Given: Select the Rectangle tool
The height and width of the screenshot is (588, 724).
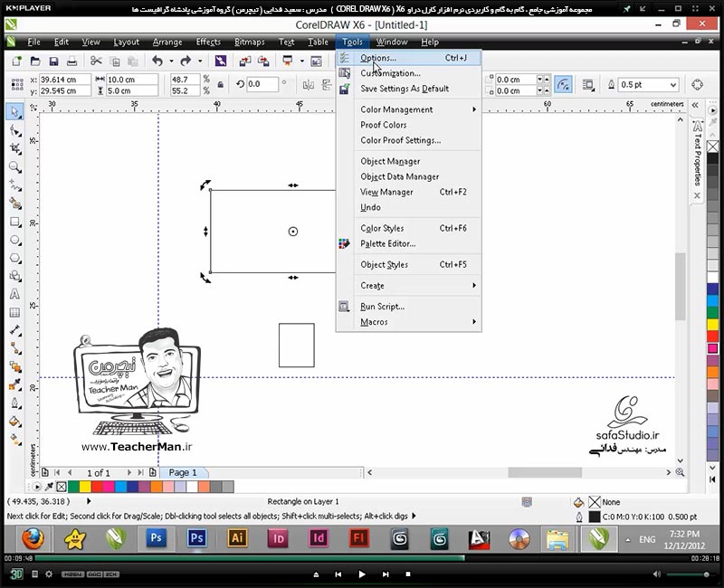Looking at the screenshot, I should pos(14,222).
